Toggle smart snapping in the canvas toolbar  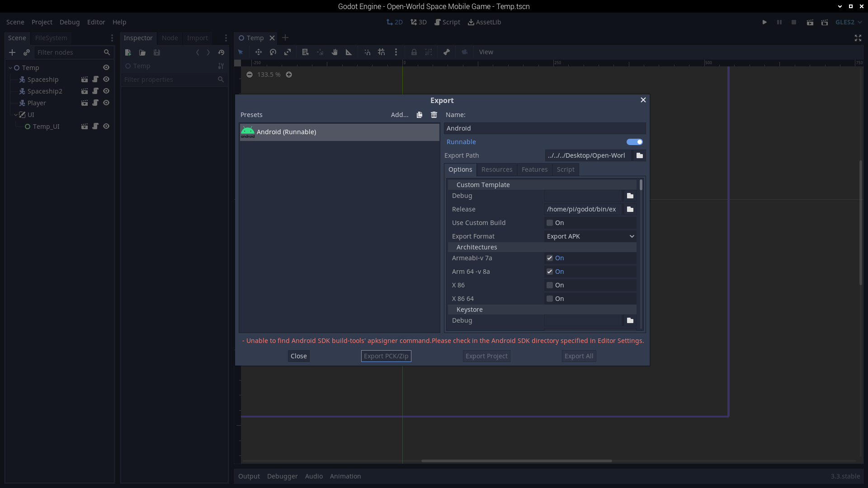point(368,52)
